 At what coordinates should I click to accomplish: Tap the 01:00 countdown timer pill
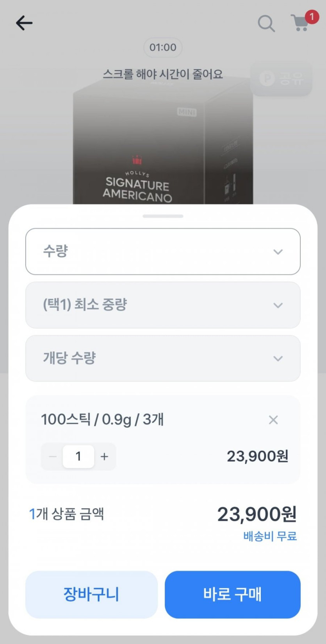coord(163,48)
